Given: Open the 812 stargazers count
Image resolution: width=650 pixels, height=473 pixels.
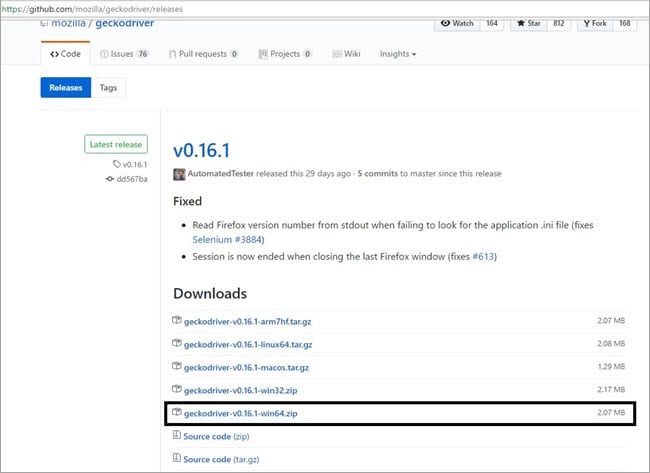Looking at the screenshot, I should coord(558,23).
